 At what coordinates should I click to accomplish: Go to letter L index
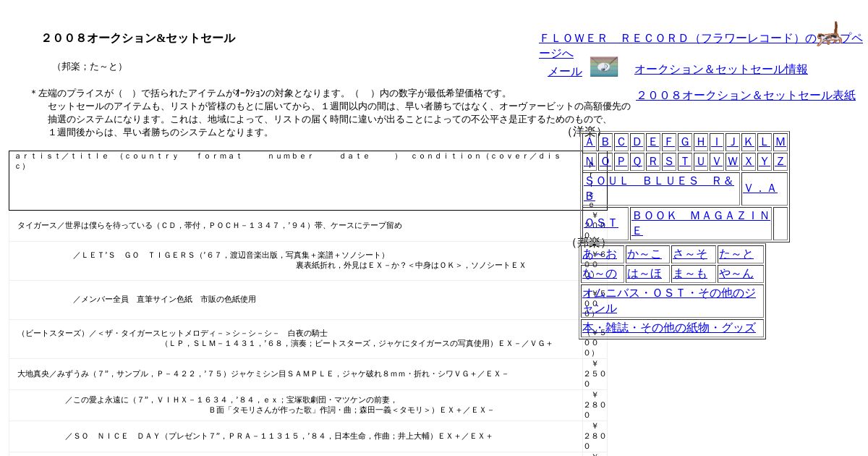coord(765,141)
